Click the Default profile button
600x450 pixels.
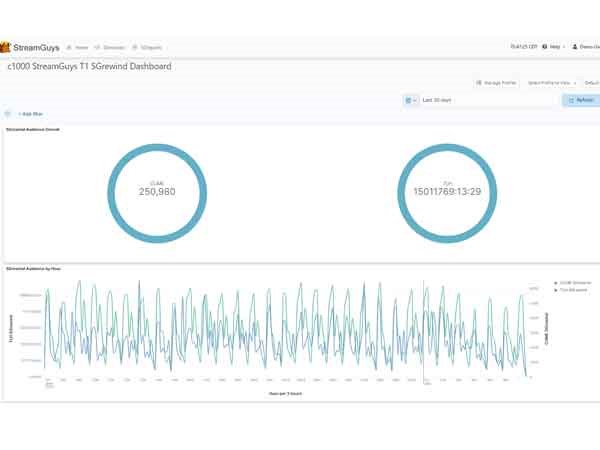592,83
